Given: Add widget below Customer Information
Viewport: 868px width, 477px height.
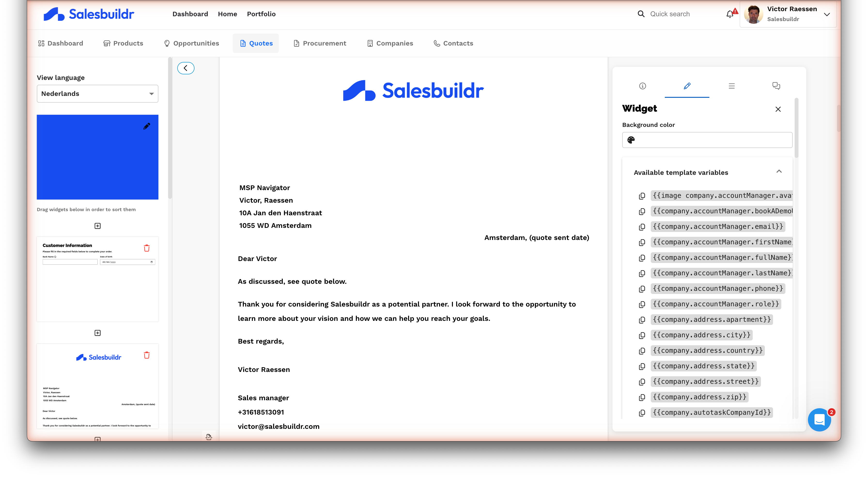Looking at the screenshot, I should [97, 333].
